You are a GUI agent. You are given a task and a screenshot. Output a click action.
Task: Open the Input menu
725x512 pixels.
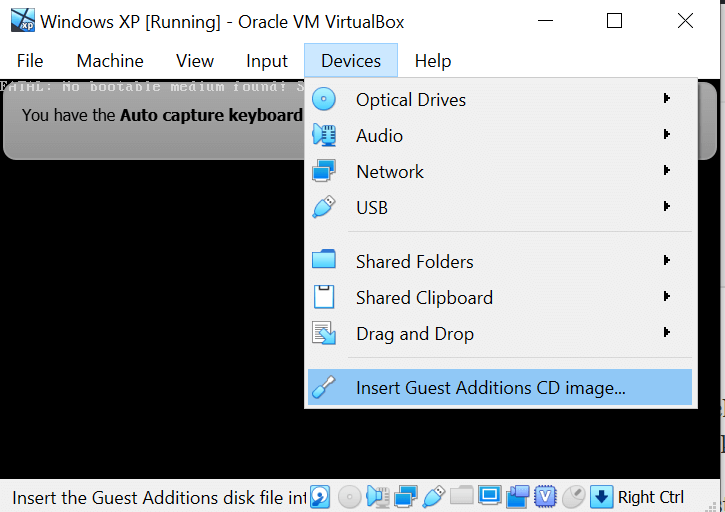[x=267, y=61]
